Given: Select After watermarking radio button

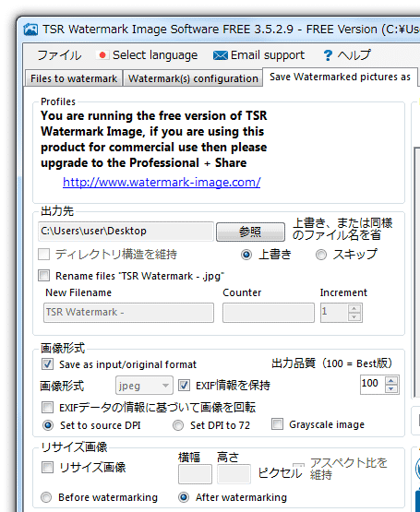Looking at the screenshot, I should tap(184, 497).
